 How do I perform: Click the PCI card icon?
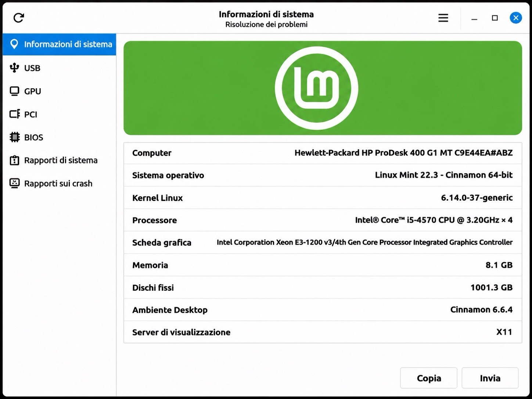pos(15,114)
